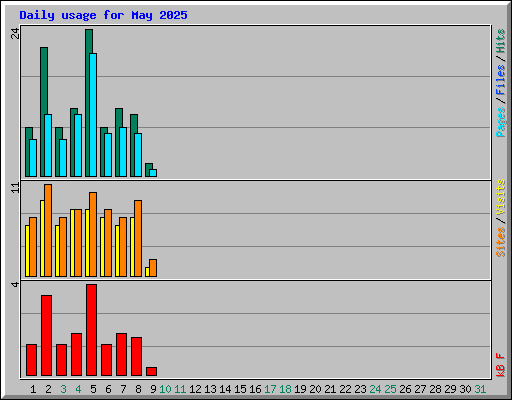Select the shortest red KB bar for day 9
Image resolution: width=512 pixels, height=400 pixels.
151,371
